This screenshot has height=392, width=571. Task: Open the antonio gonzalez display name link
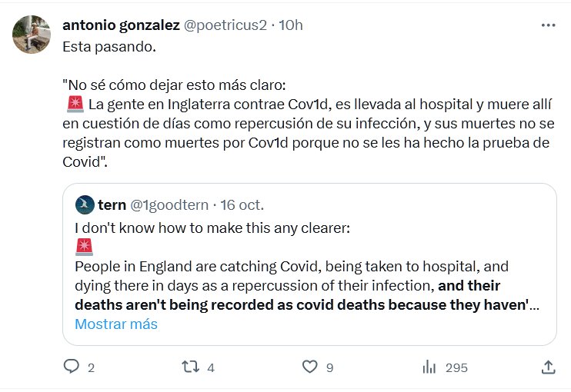(120, 25)
